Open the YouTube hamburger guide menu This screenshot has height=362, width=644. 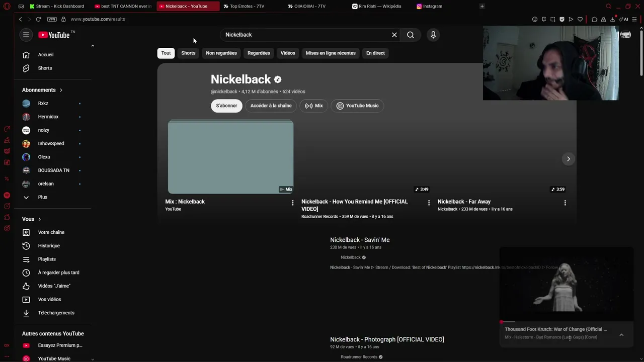26,35
